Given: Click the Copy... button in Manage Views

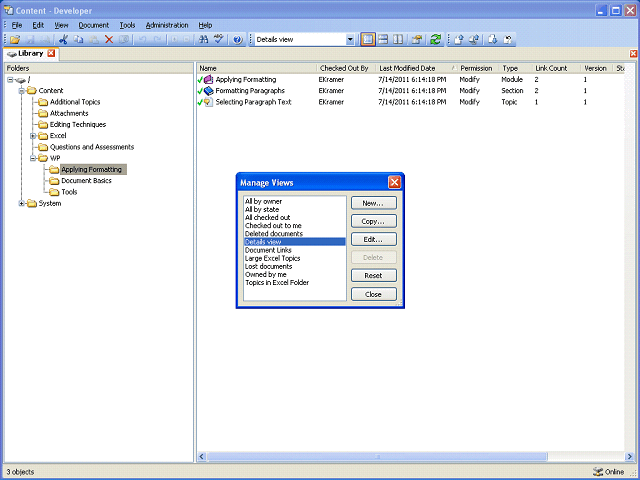Looking at the screenshot, I should 373,221.
